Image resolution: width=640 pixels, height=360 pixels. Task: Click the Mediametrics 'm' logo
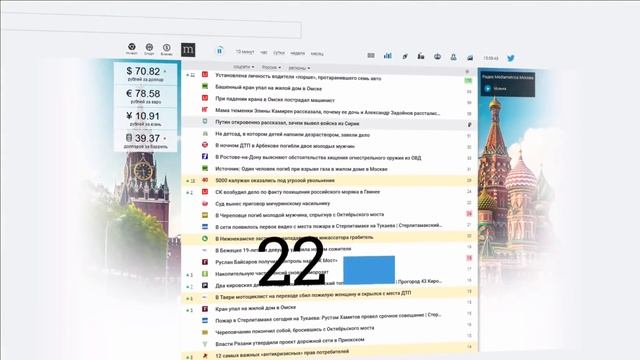(188, 50)
